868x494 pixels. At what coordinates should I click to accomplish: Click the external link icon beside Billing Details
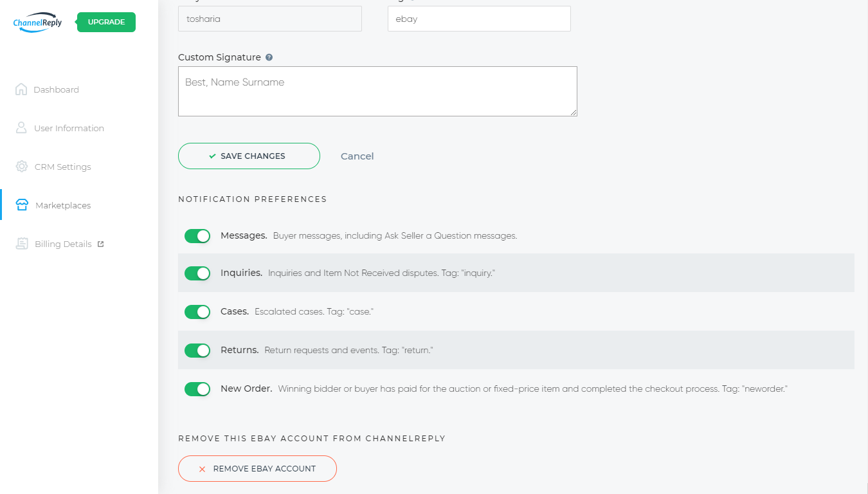100,244
